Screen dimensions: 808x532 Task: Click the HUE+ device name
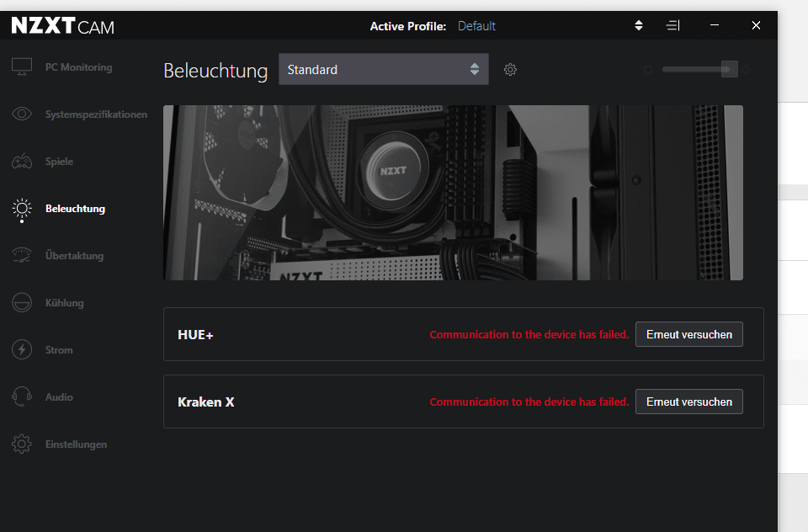point(195,334)
